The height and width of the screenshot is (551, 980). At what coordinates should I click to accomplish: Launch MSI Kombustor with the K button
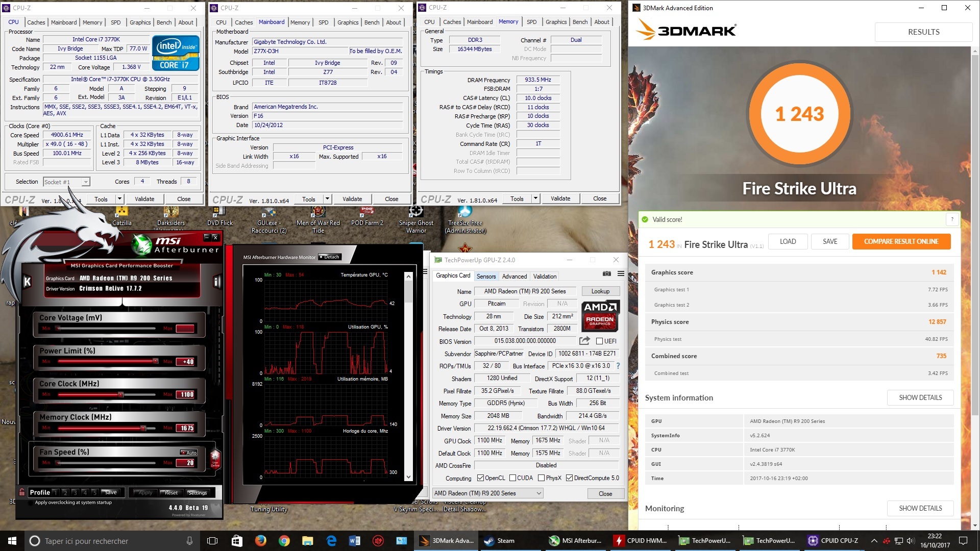(28, 282)
